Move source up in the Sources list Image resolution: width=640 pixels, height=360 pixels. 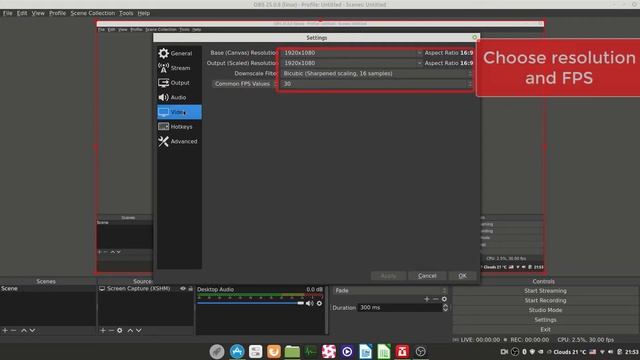(x=130, y=330)
